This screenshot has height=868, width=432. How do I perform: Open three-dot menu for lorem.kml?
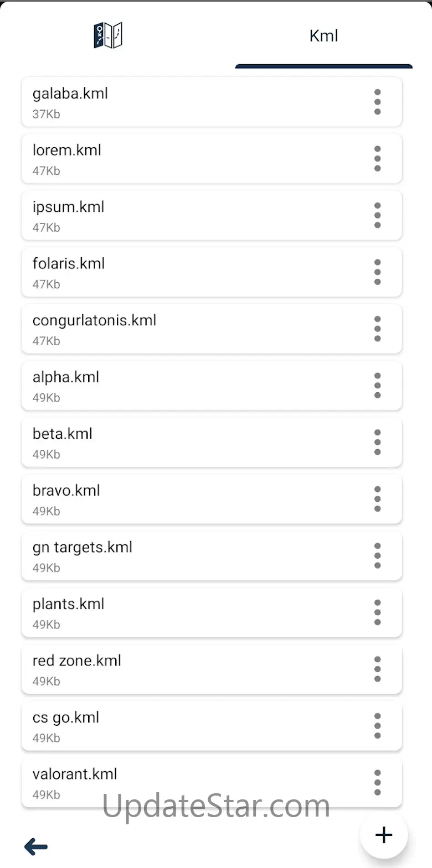click(x=378, y=159)
